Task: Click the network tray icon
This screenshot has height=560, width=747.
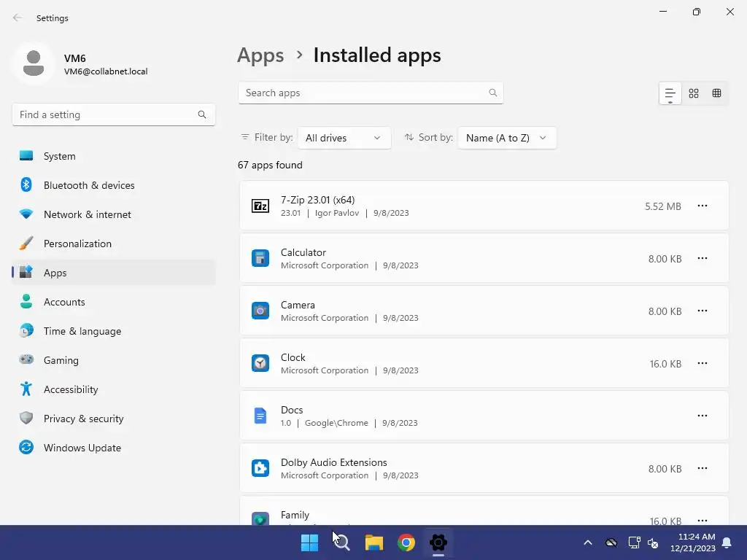Action: (634, 542)
